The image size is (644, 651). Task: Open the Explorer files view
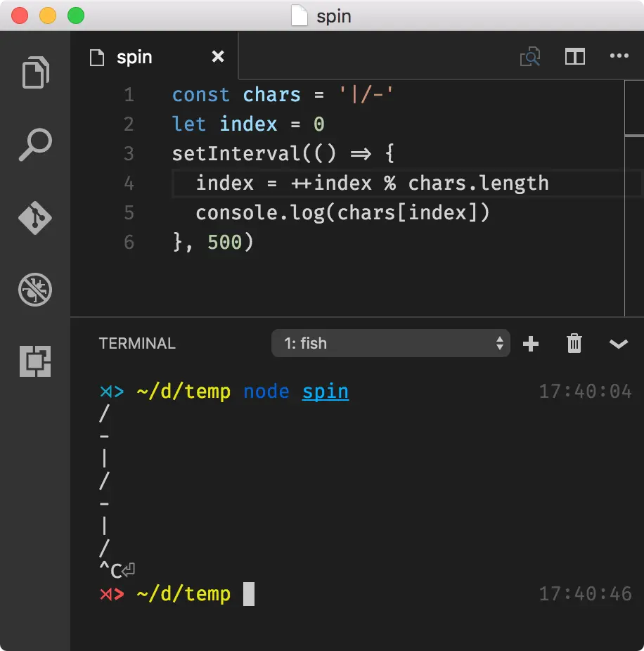[35, 72]
